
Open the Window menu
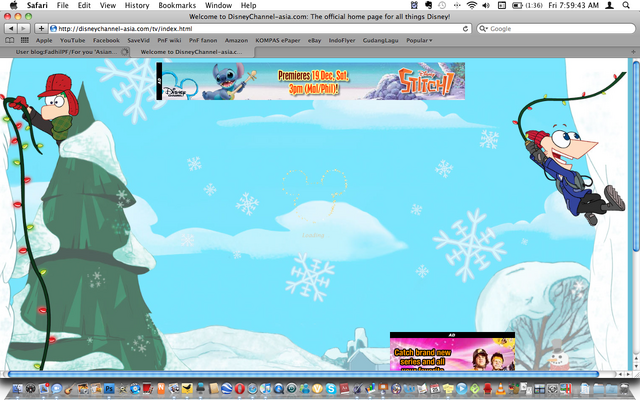[218, 5]
